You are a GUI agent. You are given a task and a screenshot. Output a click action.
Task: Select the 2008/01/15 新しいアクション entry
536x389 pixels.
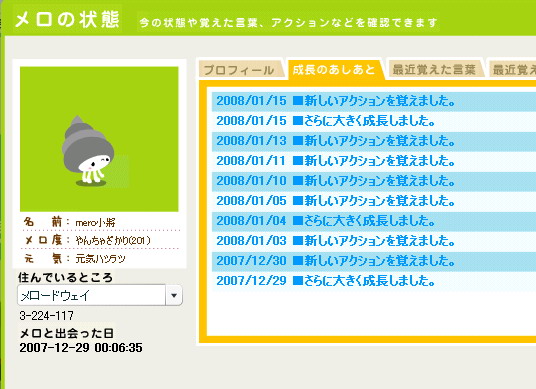tap(374, 101)
